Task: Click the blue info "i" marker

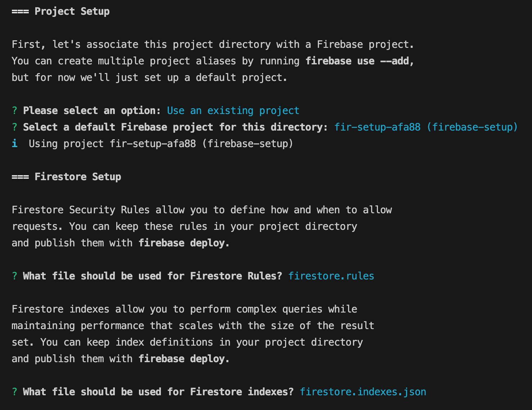Action: [x=14, y=143]
